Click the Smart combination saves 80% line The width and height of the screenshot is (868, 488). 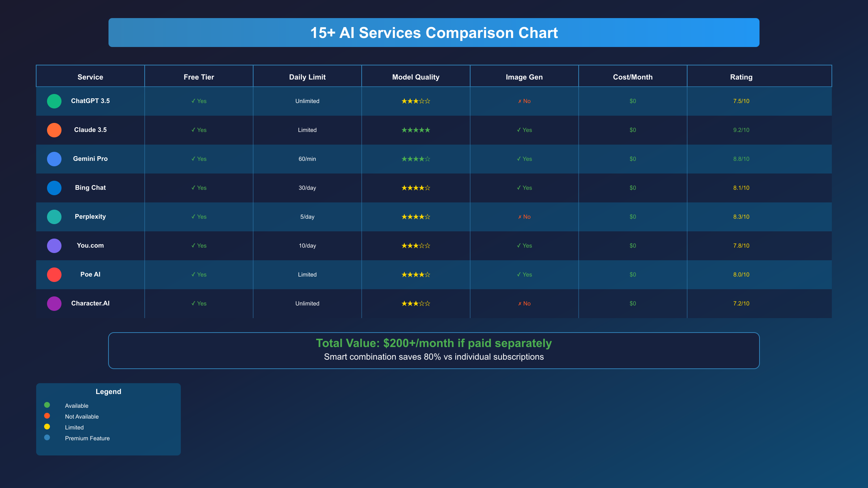434,357
